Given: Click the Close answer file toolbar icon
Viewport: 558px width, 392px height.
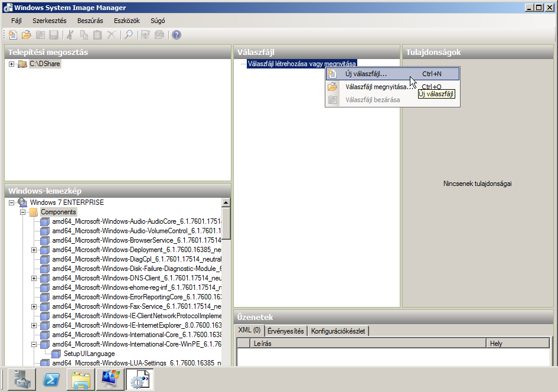Looking at the screenshot, I should point(40,35).
